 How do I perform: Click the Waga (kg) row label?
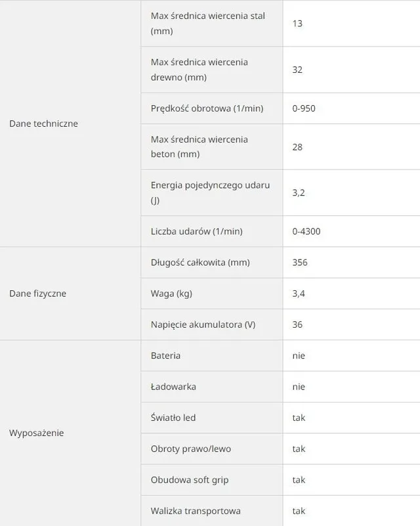(x=172, y=294)
